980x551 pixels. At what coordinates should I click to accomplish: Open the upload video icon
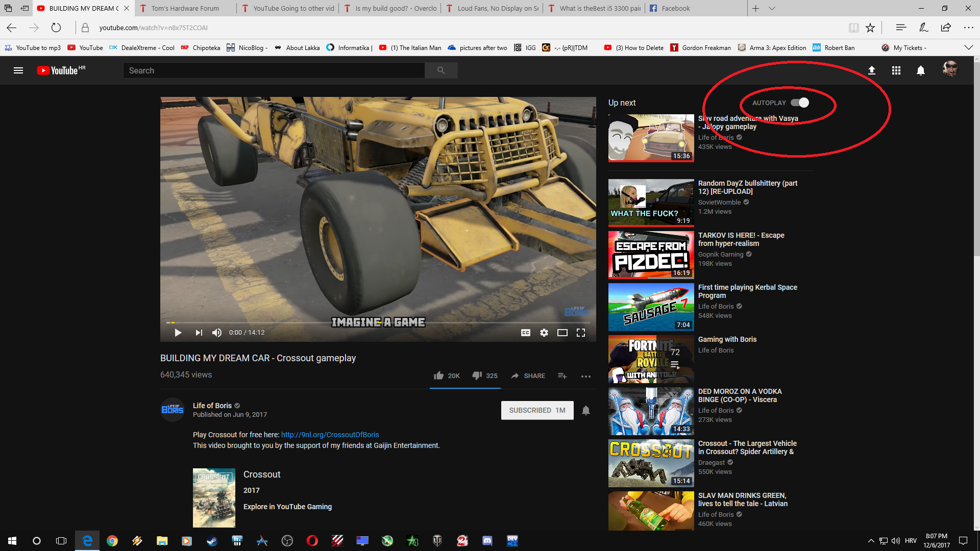click(x=872, y=70)
